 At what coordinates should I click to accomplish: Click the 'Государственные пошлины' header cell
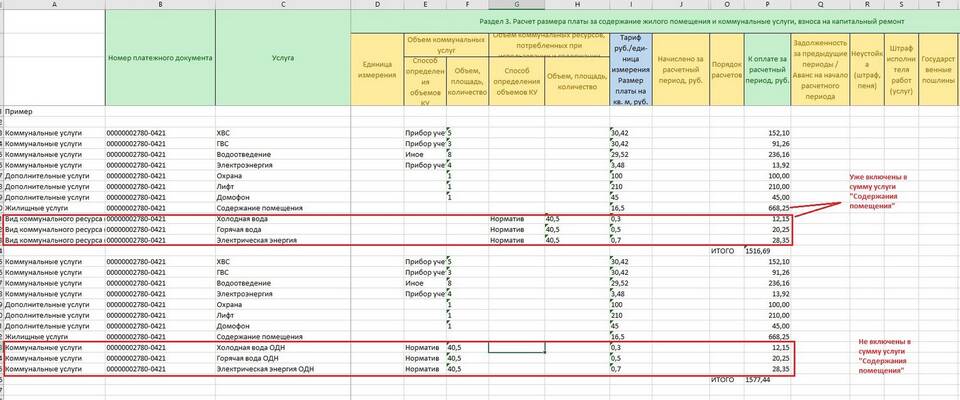coord(939,70)
